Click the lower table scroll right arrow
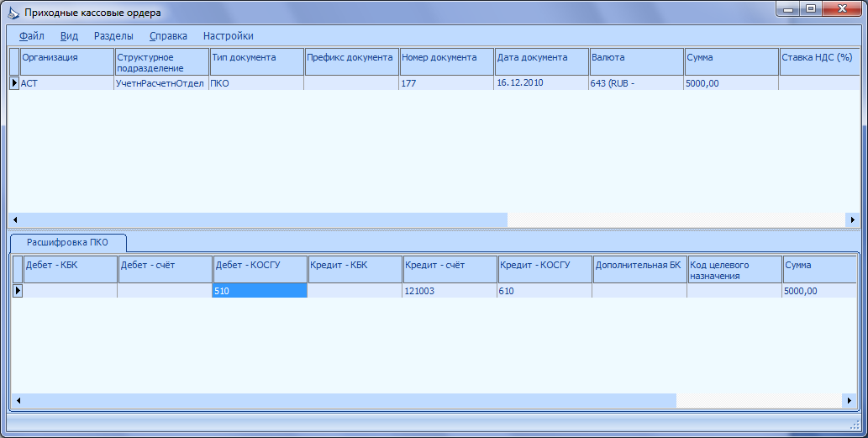This screenshot has width=868, height=438. (850, 400)
